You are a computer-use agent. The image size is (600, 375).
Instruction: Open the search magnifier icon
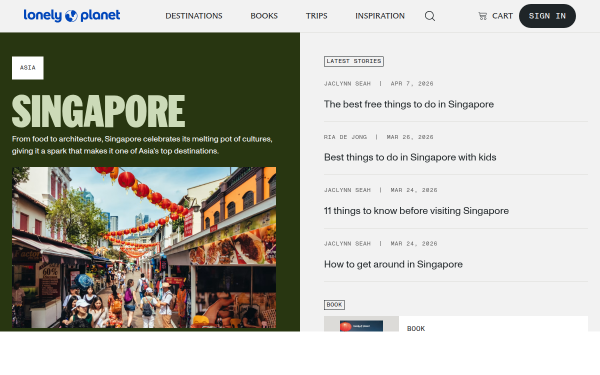430,16
